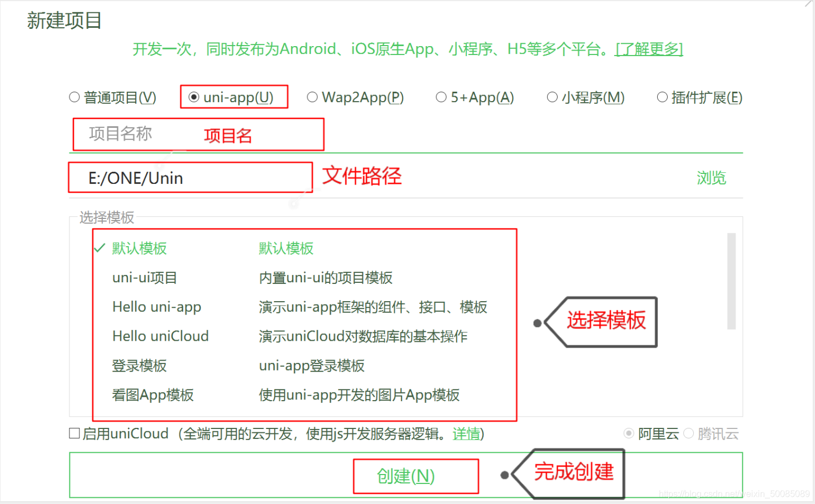The height and width of the screenshot is (504, 815).
Task: Select 阿里云 as cloud provider
Action: (629, 433)
